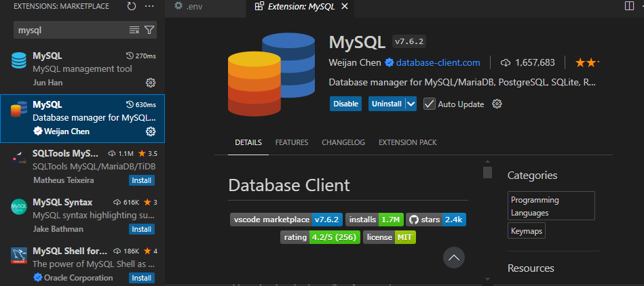The image size is (644, 286).
Task: Click the Database Client heading
Action: tap(289, 185)
